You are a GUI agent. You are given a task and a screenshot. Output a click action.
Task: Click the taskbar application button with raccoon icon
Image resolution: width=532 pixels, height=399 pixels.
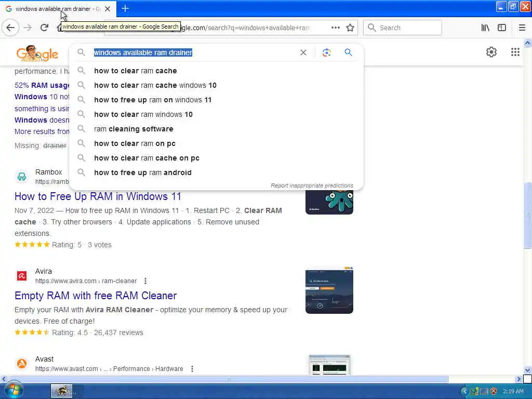pyautogui.click(x=61, y=391)
